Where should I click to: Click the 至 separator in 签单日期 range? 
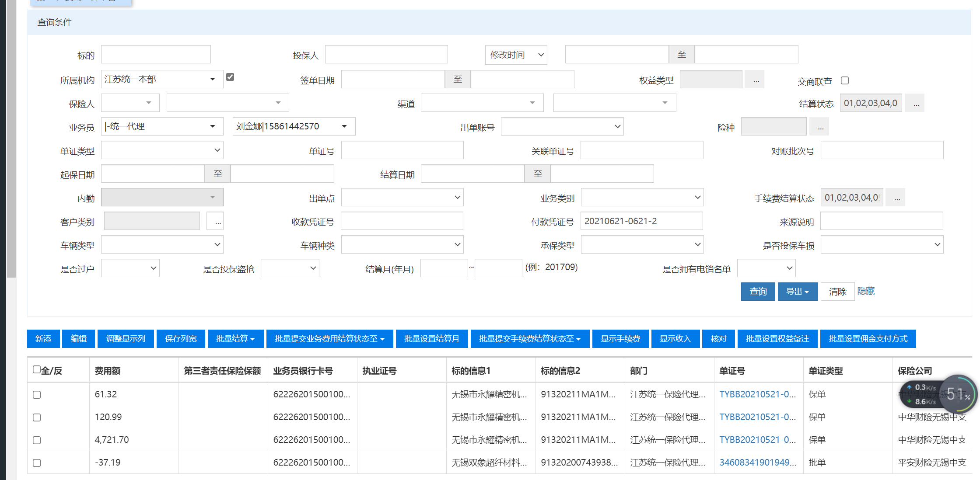(458, 80)
